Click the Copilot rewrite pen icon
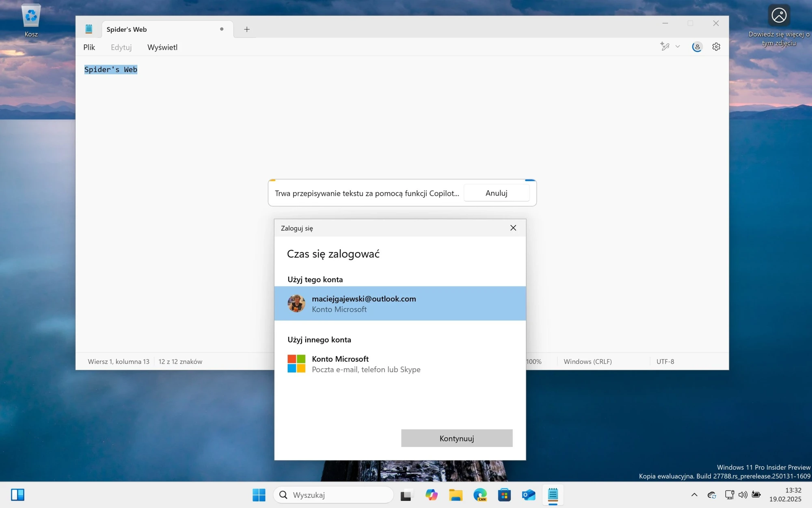Screen dimensions: 812x508 (x=665, y=46)
